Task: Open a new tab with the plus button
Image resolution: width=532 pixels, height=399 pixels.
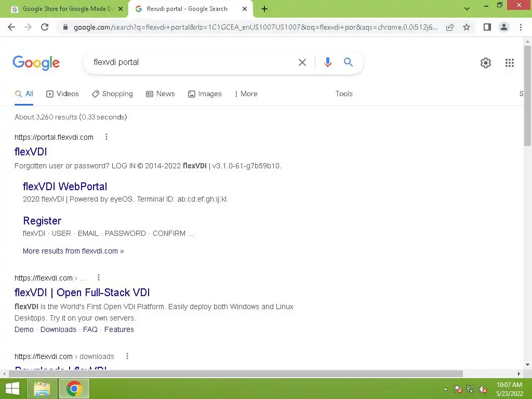Action: (x=264, y=9)
